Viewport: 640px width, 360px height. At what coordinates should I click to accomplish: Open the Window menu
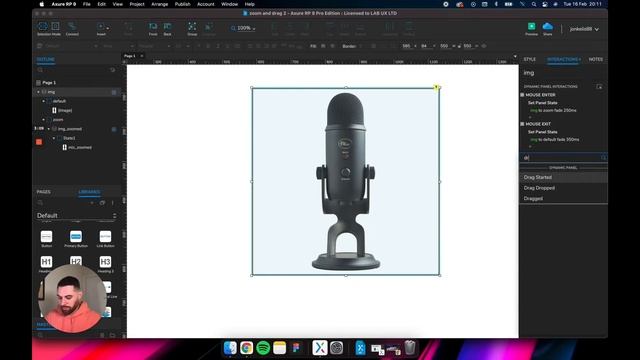click(x=229, y=4)
